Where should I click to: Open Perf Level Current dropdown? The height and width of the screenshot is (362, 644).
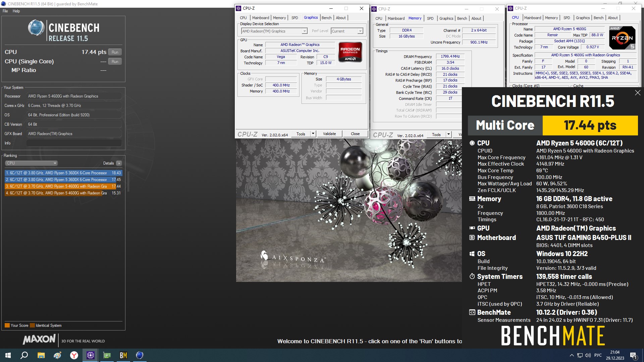tap(347, 31)
